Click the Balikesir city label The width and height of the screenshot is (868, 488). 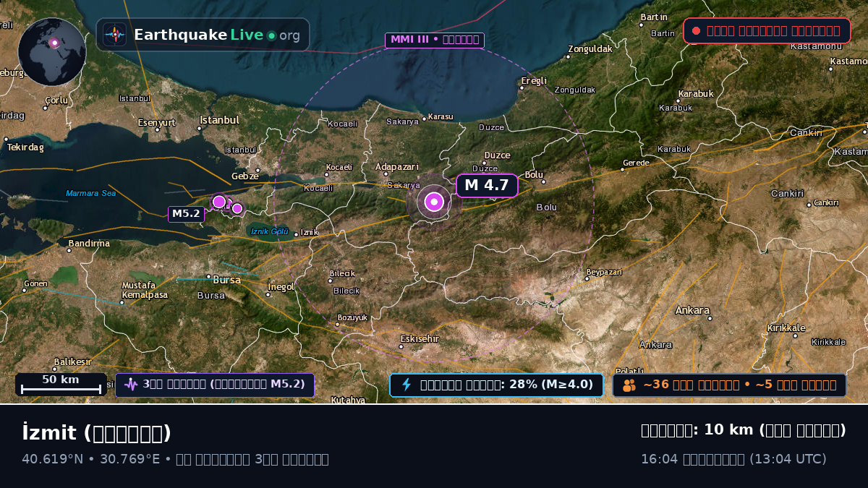coord(72,361)
